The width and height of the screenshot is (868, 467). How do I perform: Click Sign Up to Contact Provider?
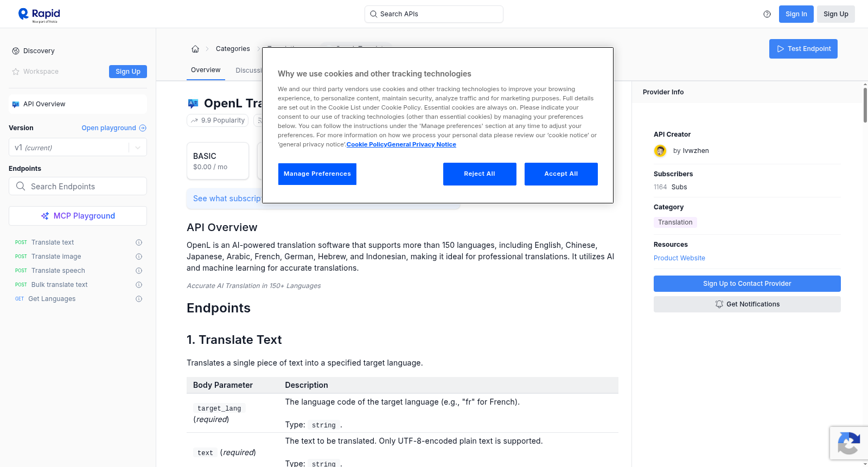click(x=747, y=284)
